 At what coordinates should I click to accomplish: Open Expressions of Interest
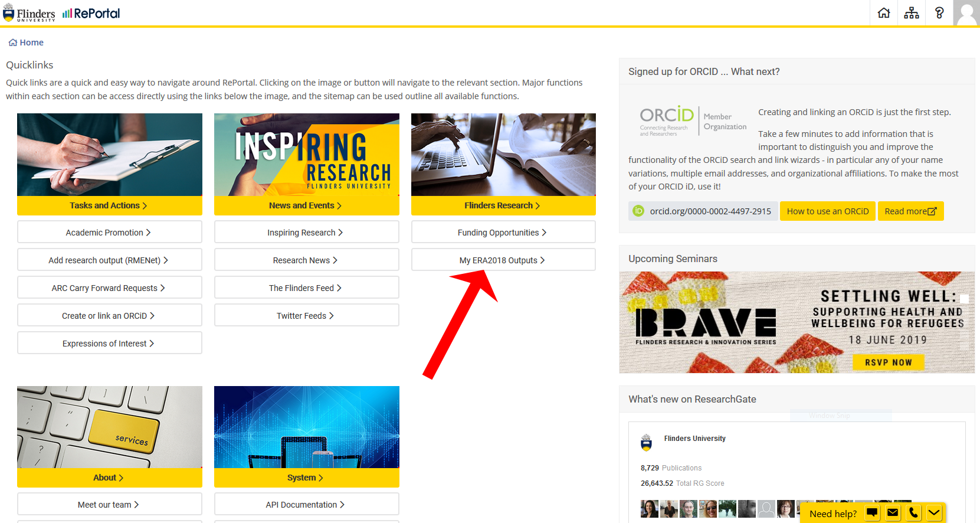coord(109,343)
